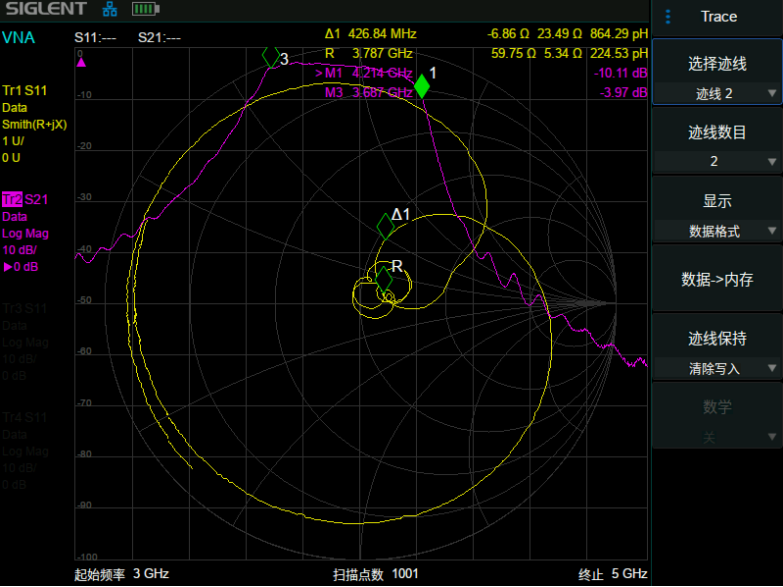Click the pink reference position triangle

(81, 62)
